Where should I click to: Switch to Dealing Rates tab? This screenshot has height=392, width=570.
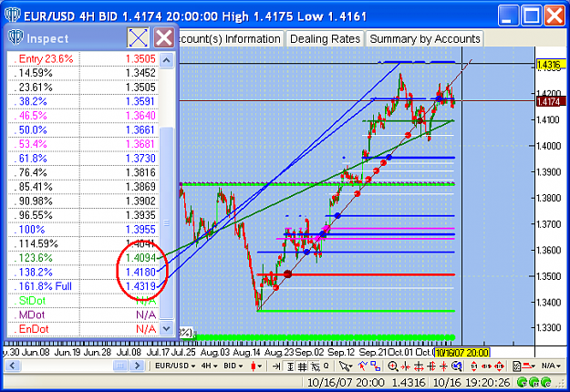click(x=325, y=39)
